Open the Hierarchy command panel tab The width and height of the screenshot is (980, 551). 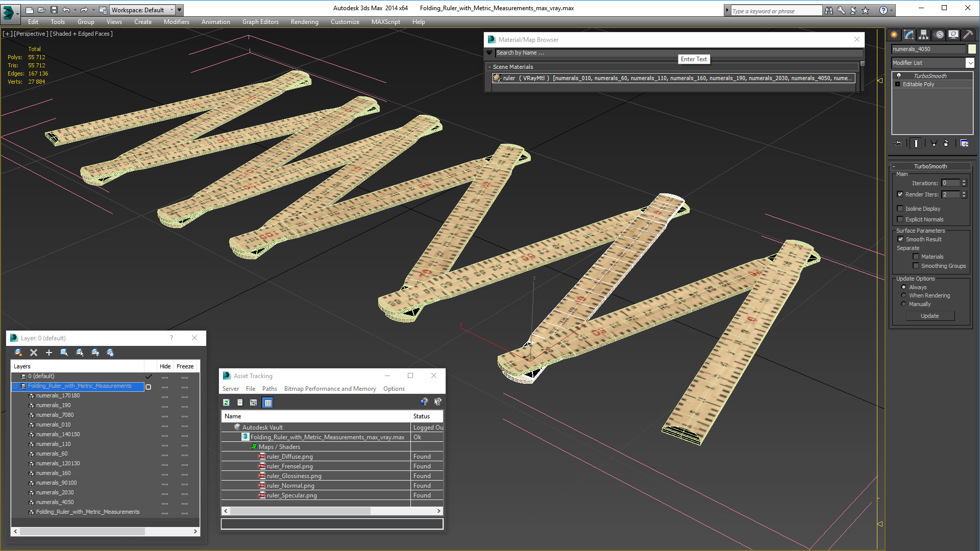point(923,35)
